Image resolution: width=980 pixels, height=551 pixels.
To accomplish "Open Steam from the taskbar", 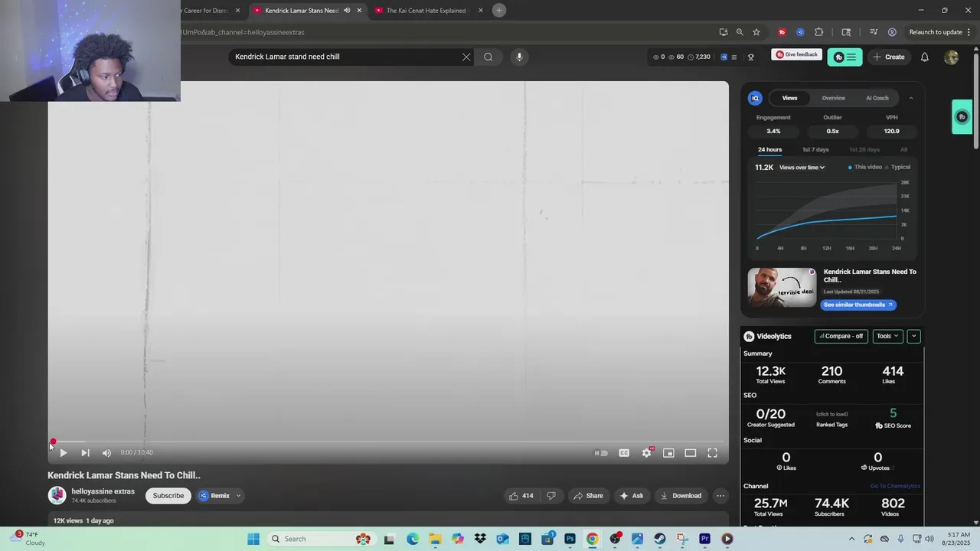I will click(660, 539).
